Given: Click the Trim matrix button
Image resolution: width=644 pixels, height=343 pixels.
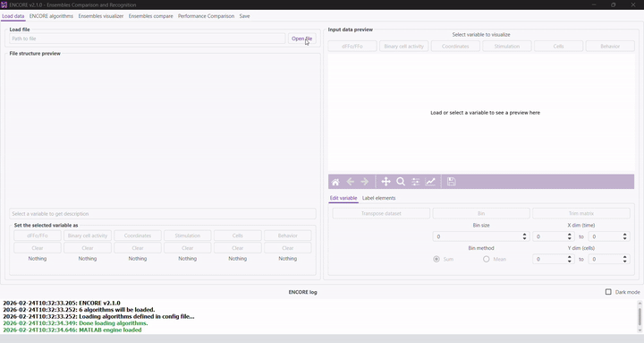Looking at the screenshot, I should [581, 213].
